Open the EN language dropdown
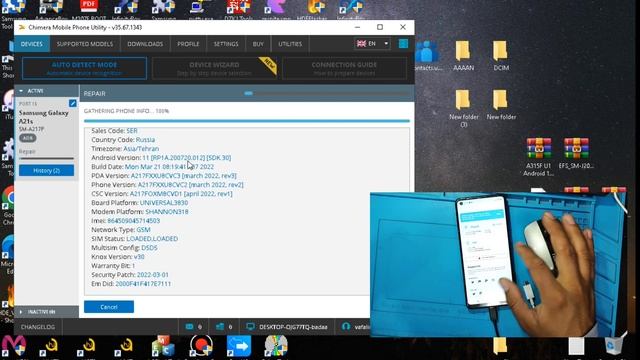Image resolution: width=640 pixels, height=360 pixels. (373, 44)
